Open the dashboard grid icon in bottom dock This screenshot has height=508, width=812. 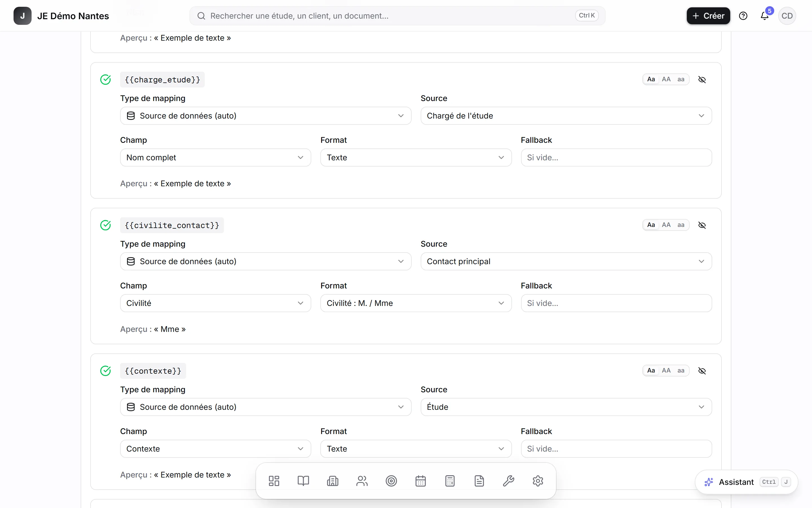[274, 481]
